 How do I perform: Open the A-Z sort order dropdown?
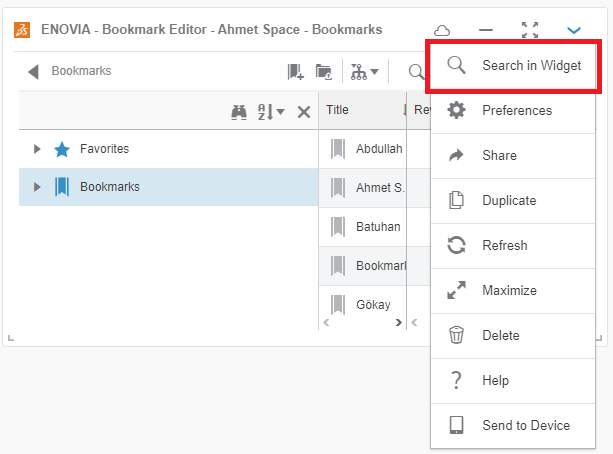[271, 111]
